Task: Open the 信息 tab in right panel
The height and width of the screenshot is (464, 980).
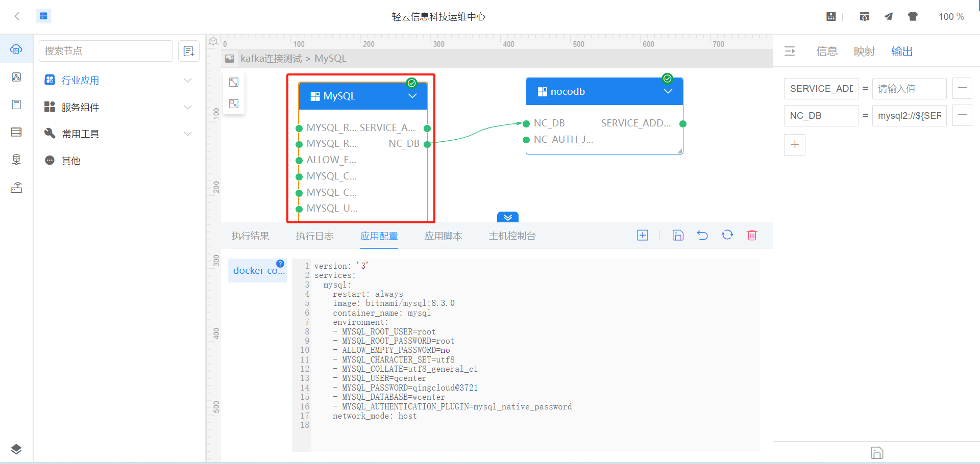Action: coord(827,51)
